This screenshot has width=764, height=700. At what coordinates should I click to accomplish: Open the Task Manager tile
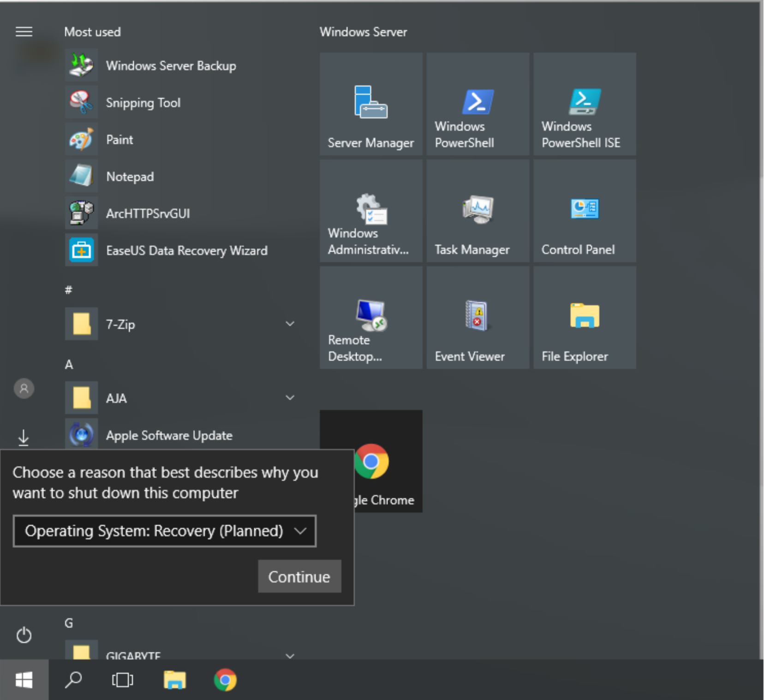click(478, 211)
